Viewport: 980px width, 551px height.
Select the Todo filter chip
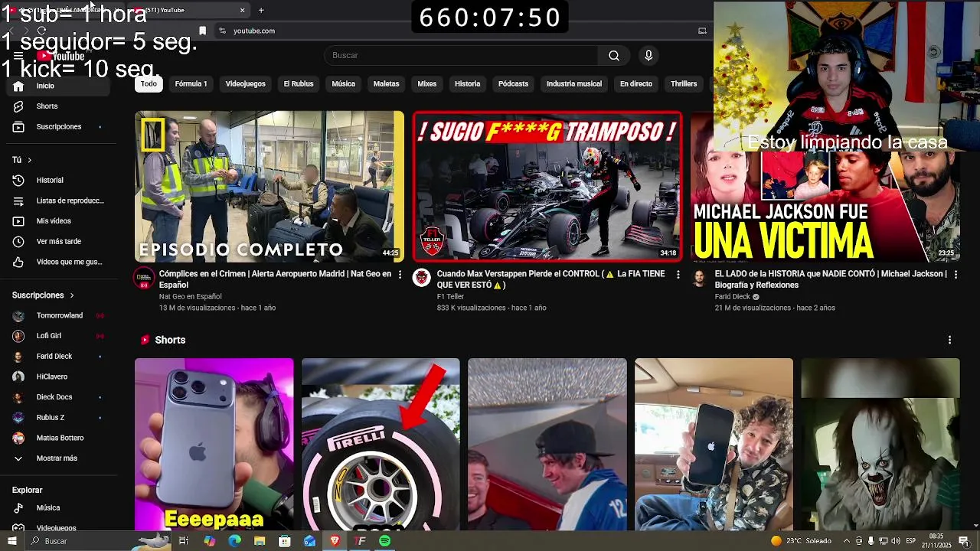point(149,84)
